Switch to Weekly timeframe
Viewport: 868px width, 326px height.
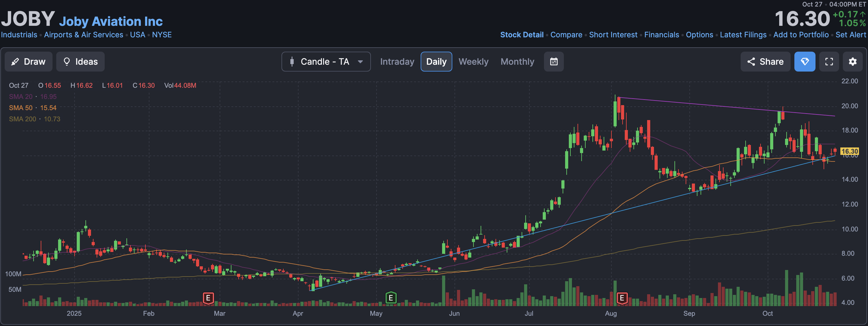coord(473,61)
